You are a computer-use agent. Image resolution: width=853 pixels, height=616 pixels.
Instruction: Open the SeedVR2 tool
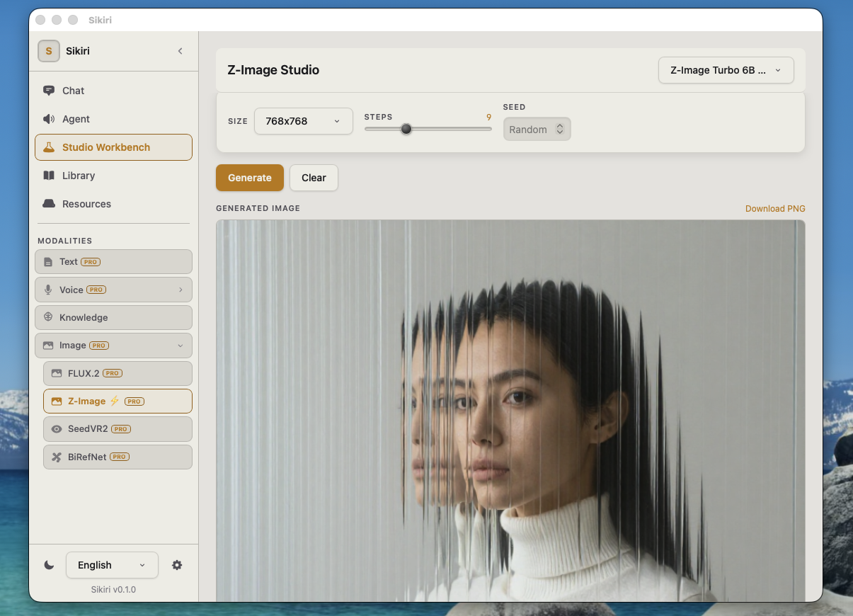click(118, 429)
